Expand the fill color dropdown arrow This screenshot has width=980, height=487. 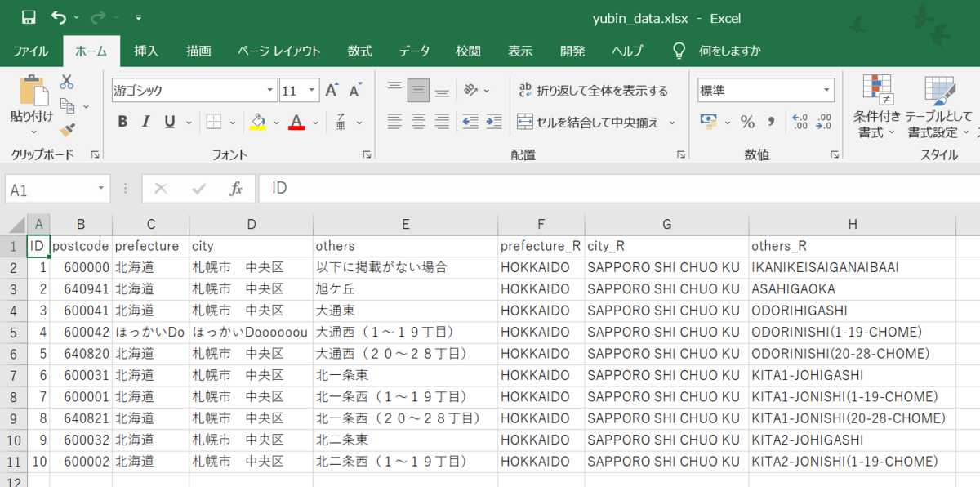(x=276, y=122)
